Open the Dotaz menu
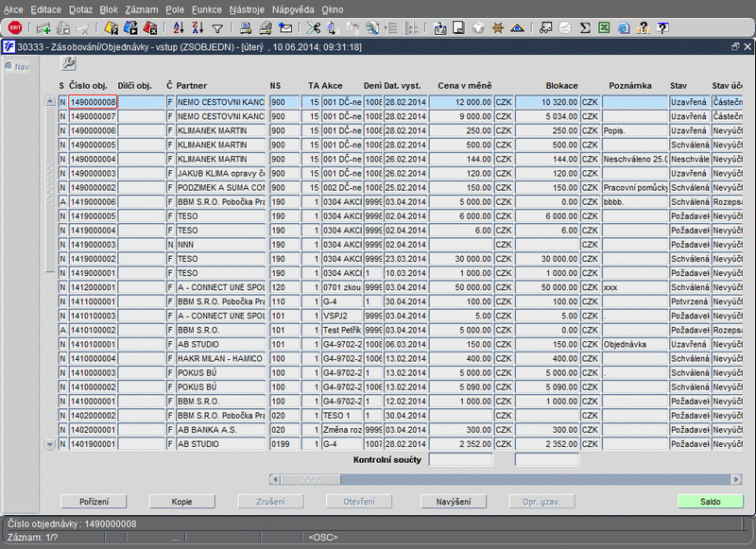Viewport: 756px width, 549px height. click(80, 9)
